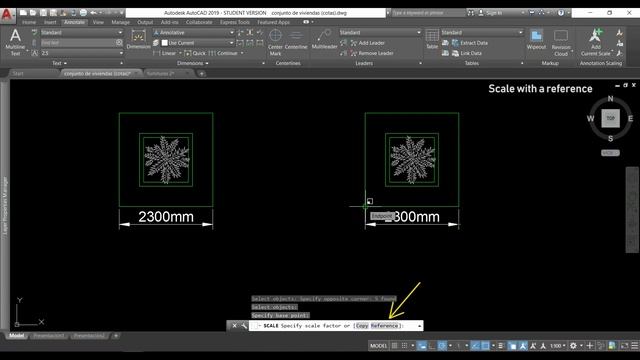
Task: Click MODEL button in status bar
Action: coord(378,345)
